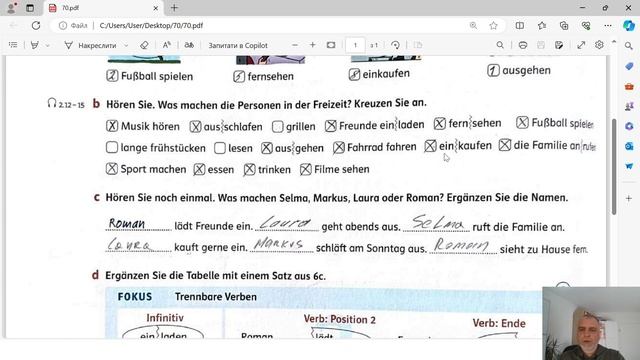Toggle the PDF table of contents

(13, 45)
